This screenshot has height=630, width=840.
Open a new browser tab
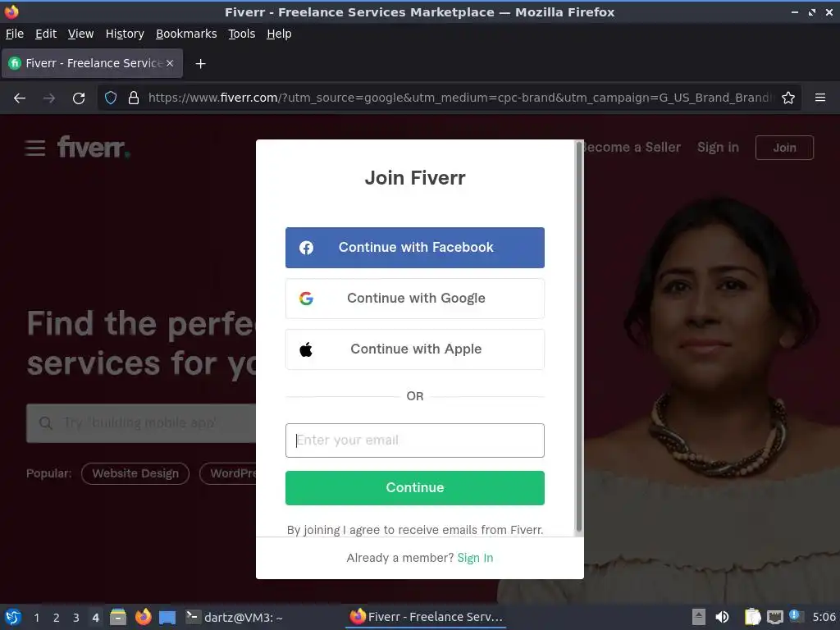200,64
